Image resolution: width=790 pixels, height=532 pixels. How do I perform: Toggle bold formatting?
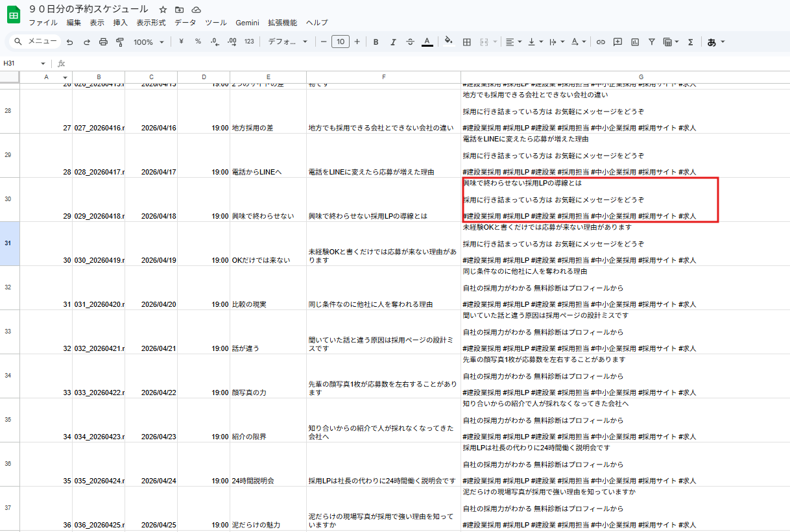376,42
